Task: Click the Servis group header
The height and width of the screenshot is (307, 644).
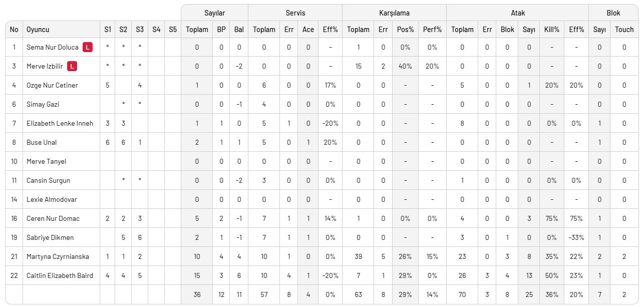Action: [x=295, y=13]
